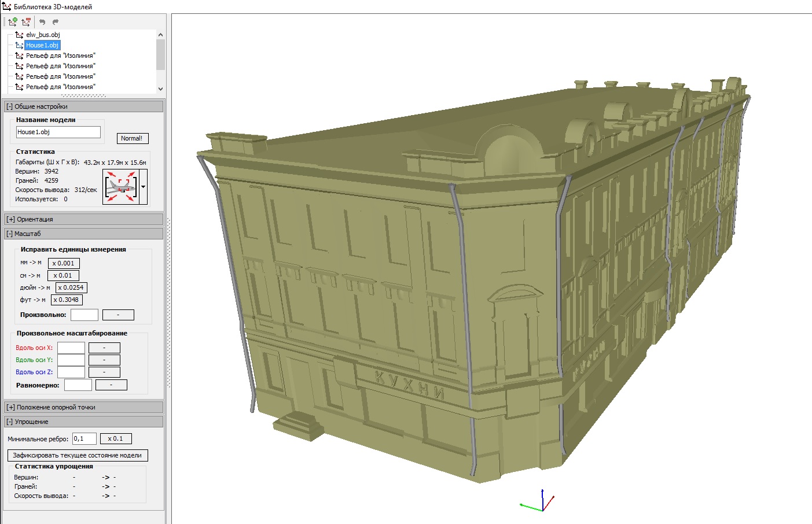812x524 pixels.
Task: Select House1.obj in the model list
Action: pyautogui.click(x=42, y=45)
